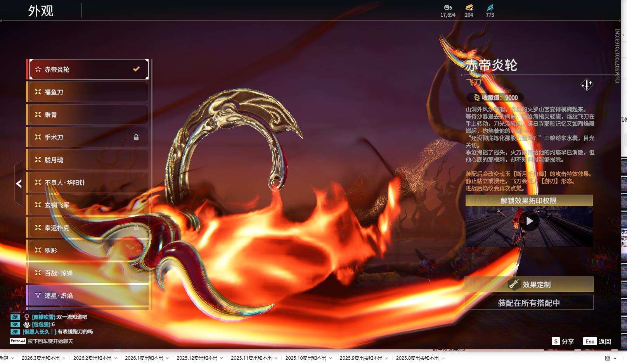Click the 外观 page title
This screenshot has width=627, height=364.
[x=41, y=11]
